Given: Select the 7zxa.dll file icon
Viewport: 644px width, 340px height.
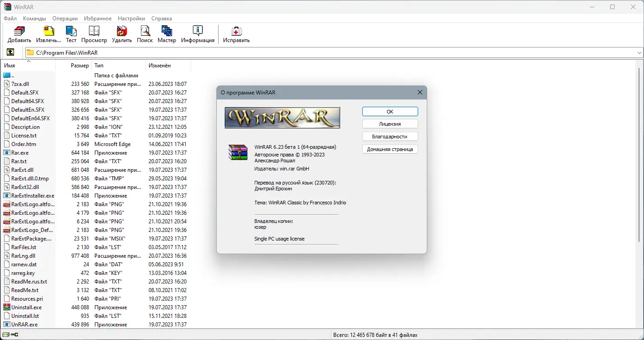Looking at the screenshot, I should [7, 84].
